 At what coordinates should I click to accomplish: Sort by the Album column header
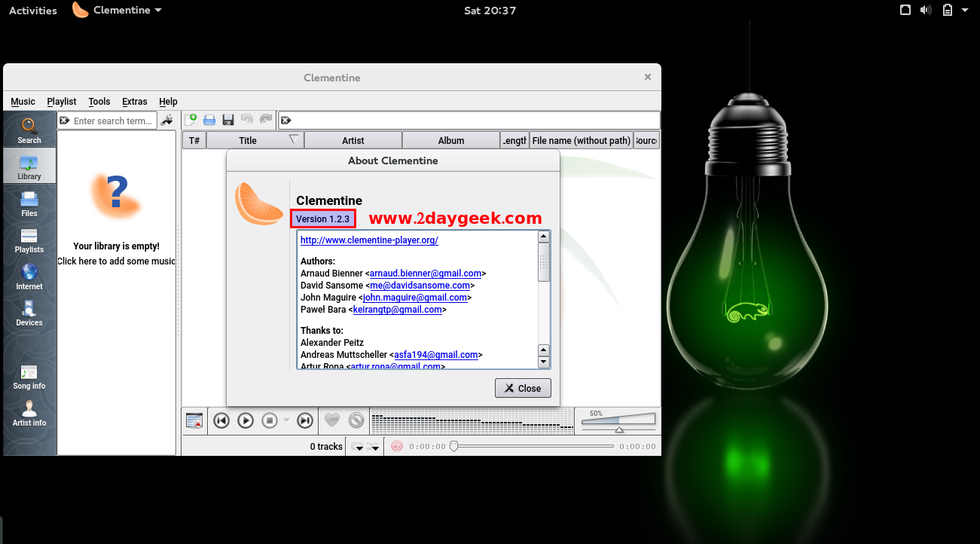tap(451, 140)
